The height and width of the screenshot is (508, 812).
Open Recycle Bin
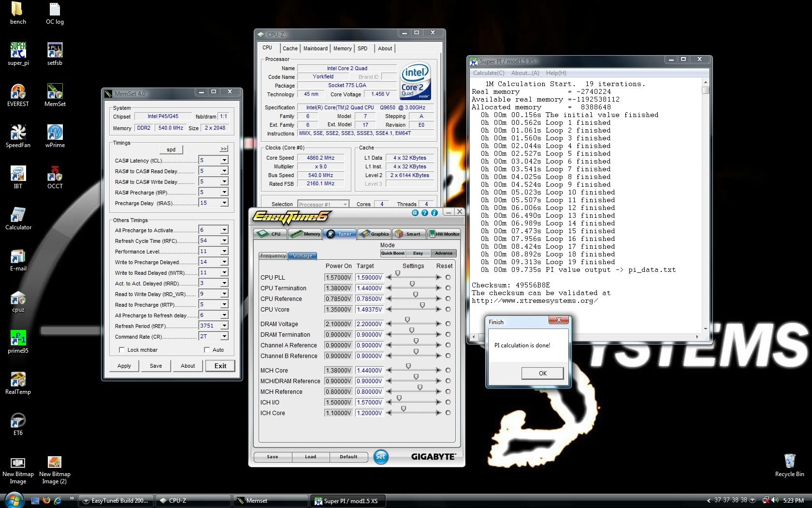789,465
